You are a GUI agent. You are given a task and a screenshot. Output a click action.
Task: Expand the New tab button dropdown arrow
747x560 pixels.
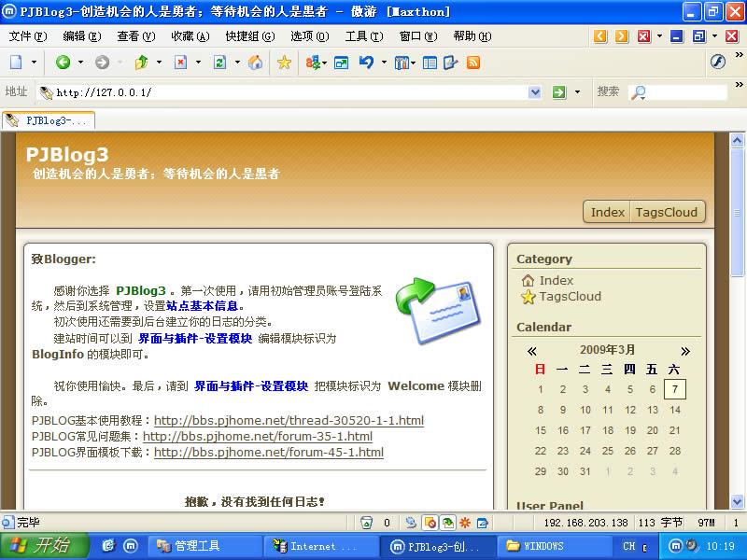(34, 63)
